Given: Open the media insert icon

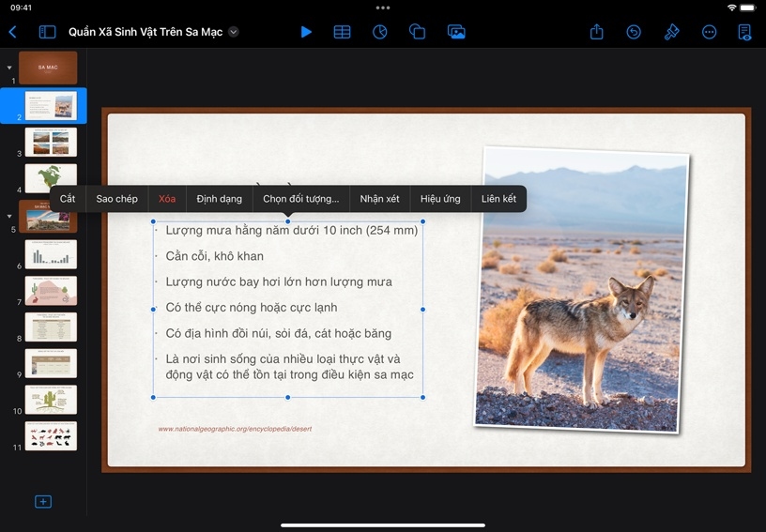Looking at the screenshot, I should [x=456, y=32].
